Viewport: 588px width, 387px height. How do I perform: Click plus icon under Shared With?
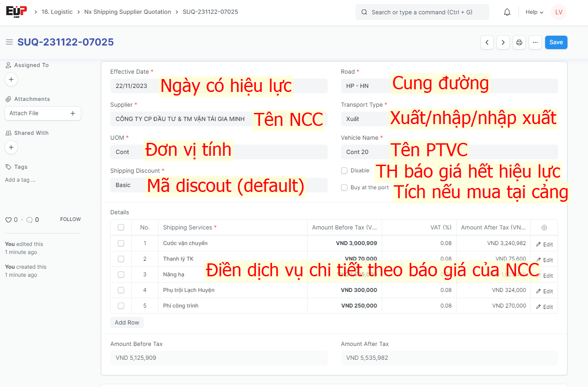click(11, 148)
